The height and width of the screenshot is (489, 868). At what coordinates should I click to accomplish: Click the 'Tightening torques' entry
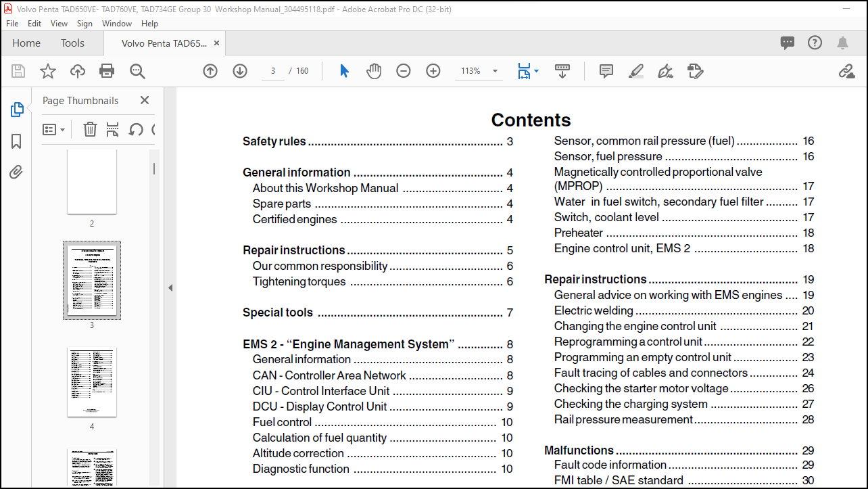[x=383, y=281]
